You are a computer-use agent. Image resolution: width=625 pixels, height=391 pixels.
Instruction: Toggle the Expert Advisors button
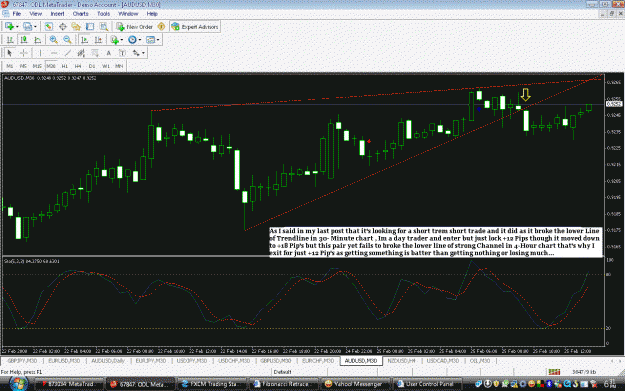coord(195,27)
